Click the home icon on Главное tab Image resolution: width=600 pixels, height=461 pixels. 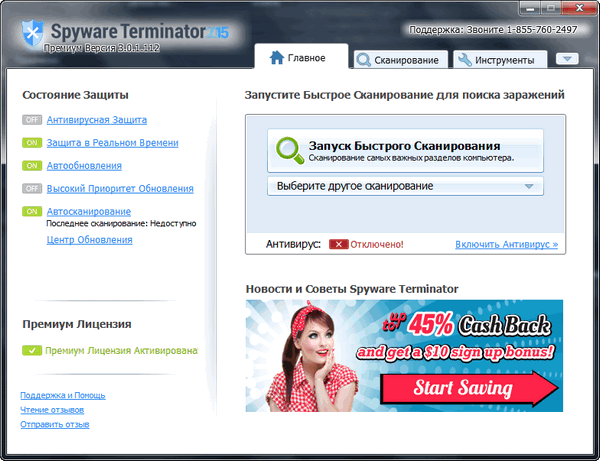pyautogui.click(x=277, y=58)
